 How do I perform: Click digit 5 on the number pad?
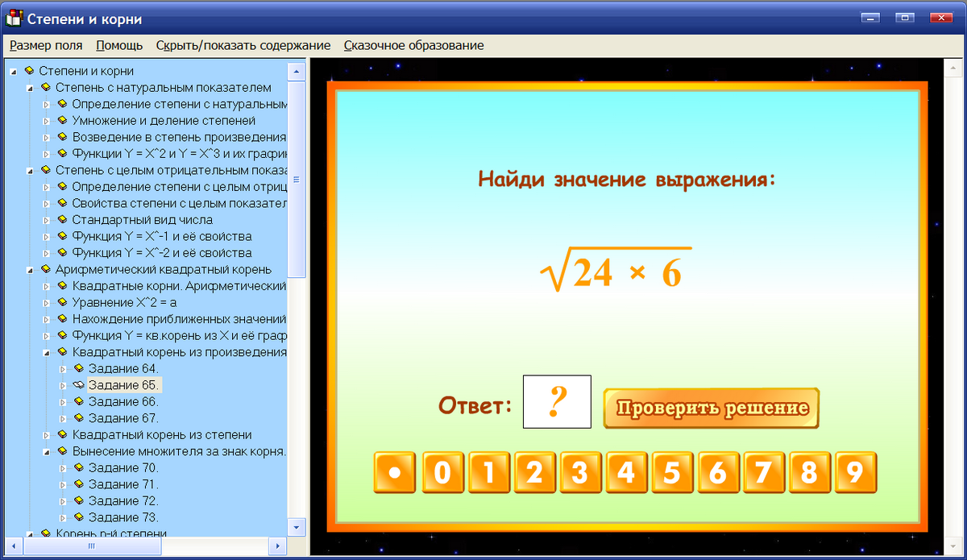click(x=672, y=473)
